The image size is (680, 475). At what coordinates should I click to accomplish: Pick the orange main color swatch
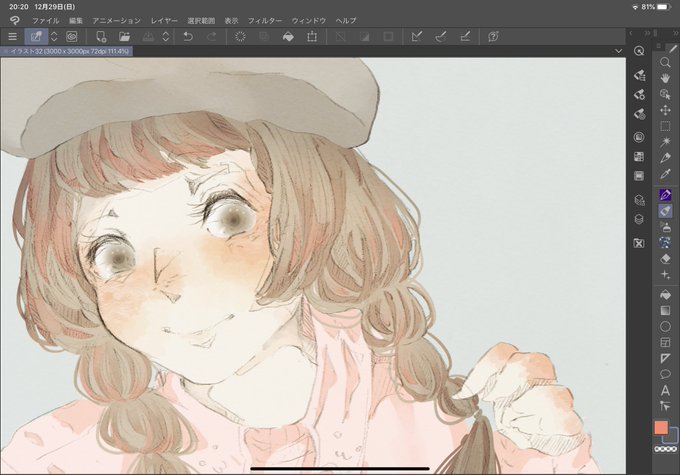click(x=661, y=428)
